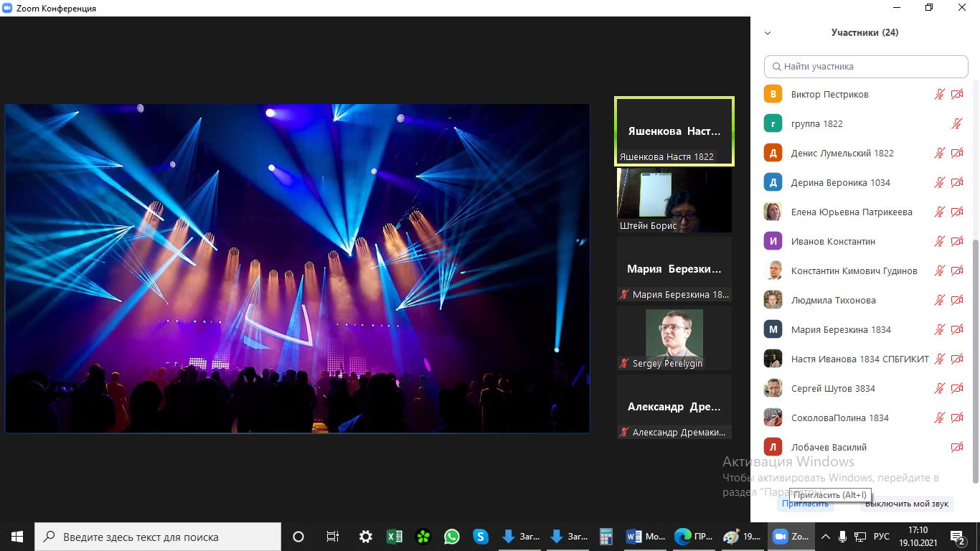Click muted mic icon for группа 1822
The image size is (980, 551).
[x=956, y=123]
